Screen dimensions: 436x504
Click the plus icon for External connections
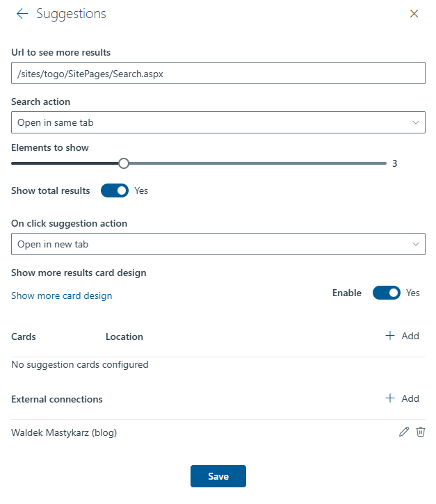click(x=389, y=398)
